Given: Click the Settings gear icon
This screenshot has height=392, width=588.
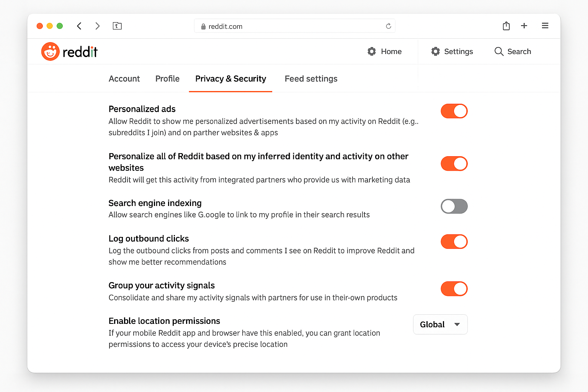Looking at the screenshot, I should (435, 51).
